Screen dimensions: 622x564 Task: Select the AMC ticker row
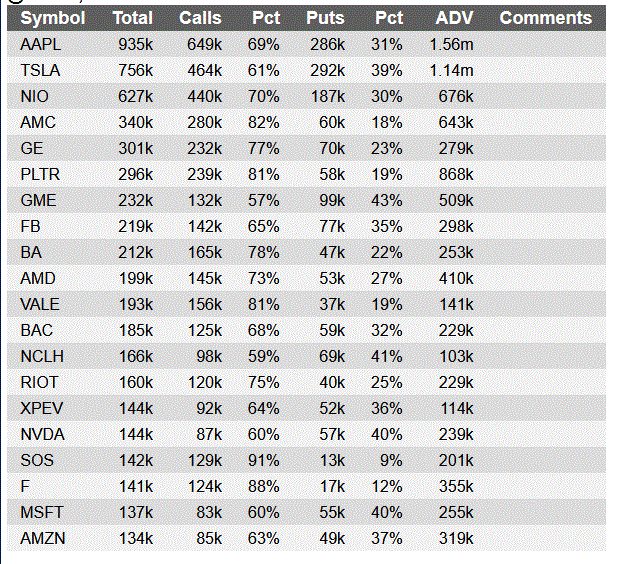(38, 122)
